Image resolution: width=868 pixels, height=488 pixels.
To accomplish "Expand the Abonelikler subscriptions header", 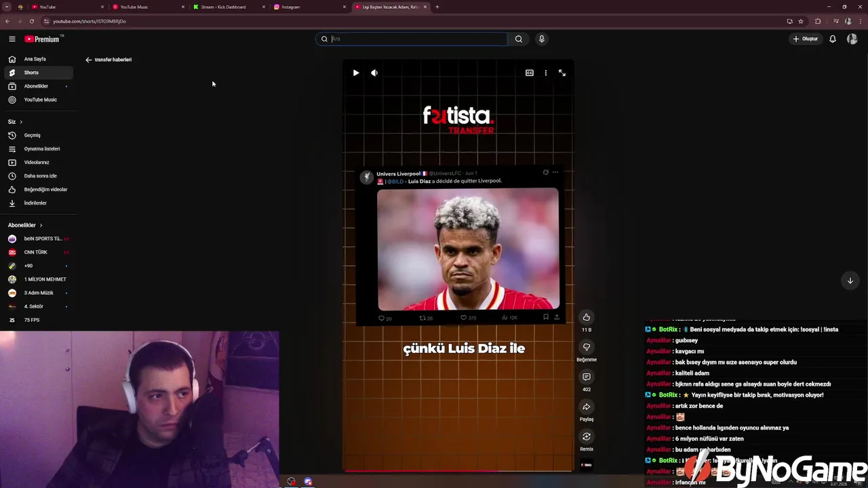I will (x=25, y=225).
